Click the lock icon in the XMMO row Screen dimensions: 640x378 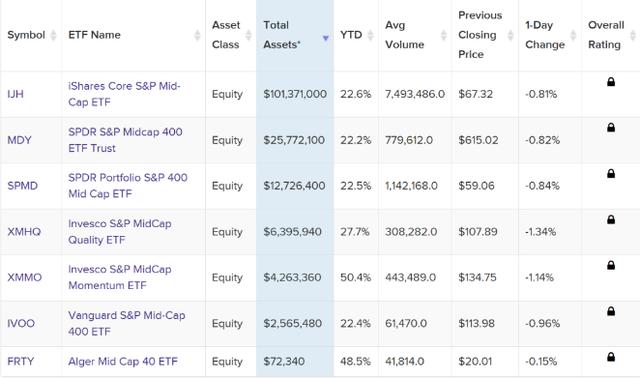click(611, 265)
